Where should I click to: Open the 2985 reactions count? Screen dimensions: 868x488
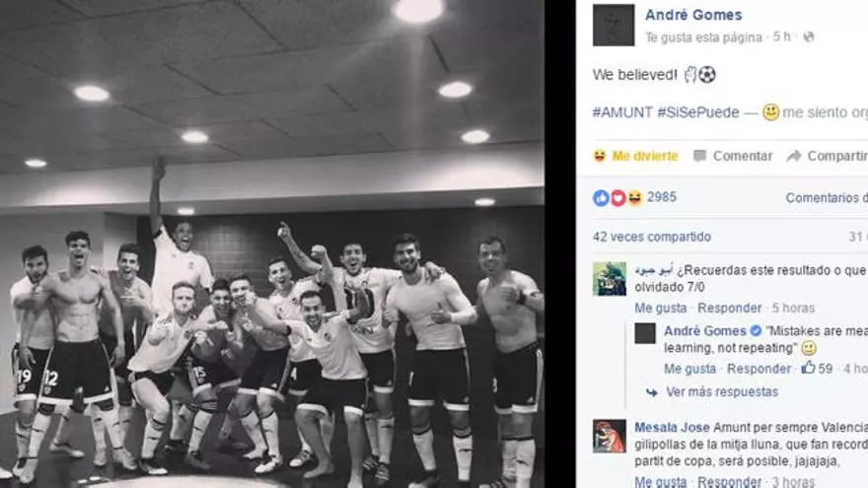(662, 197)
